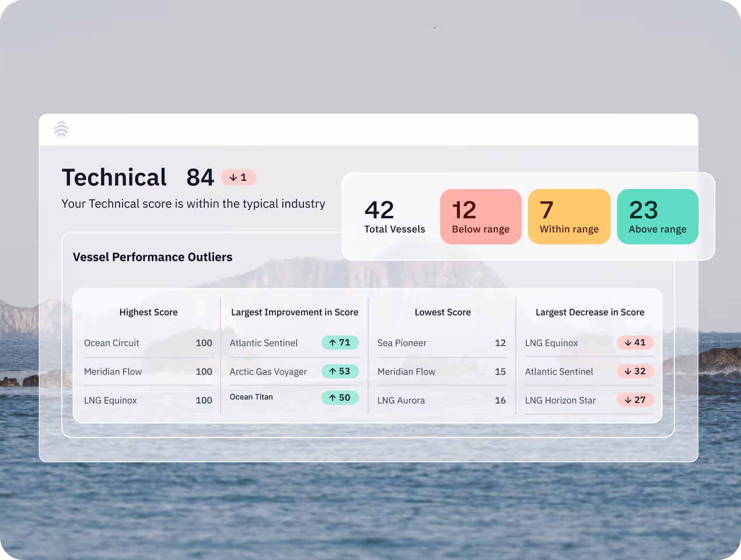Click the app logo icon in the header

click(61, 129)
